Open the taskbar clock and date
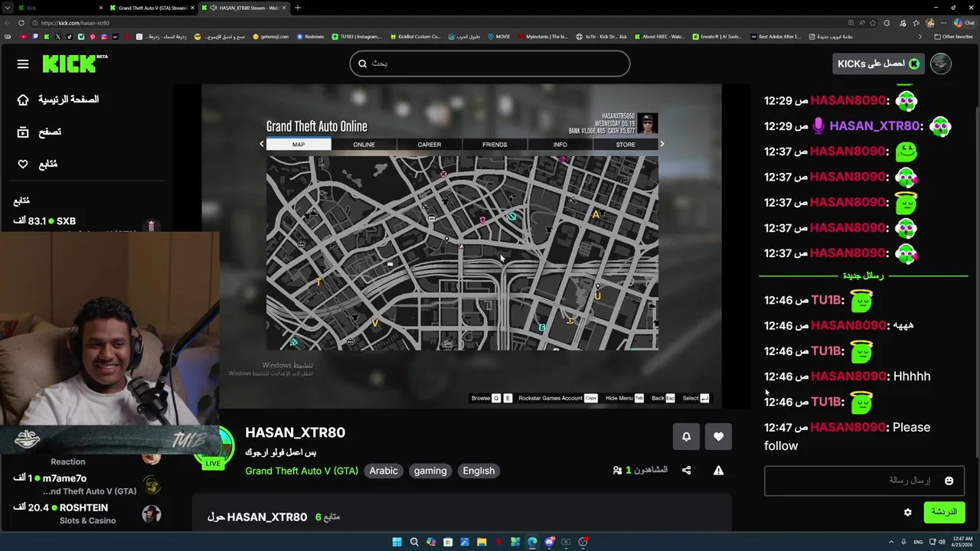 pyautogui.click(x=961, y=542)
